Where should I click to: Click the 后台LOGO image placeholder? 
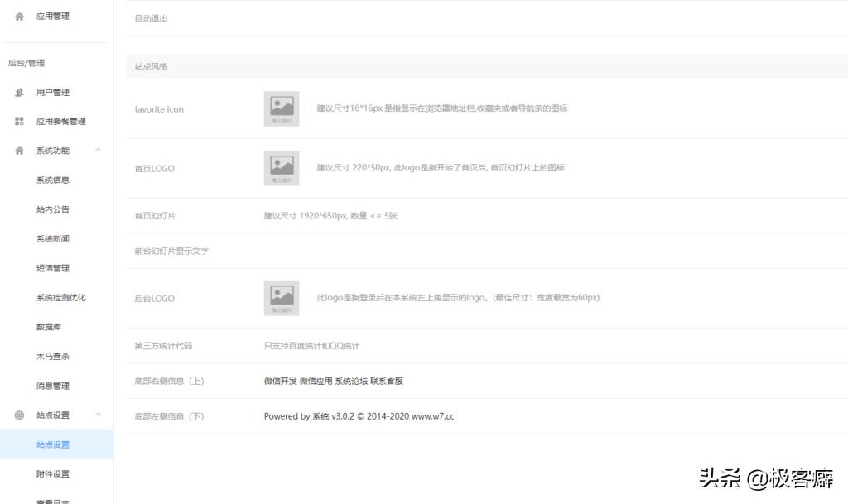click(x=282, y=298)
